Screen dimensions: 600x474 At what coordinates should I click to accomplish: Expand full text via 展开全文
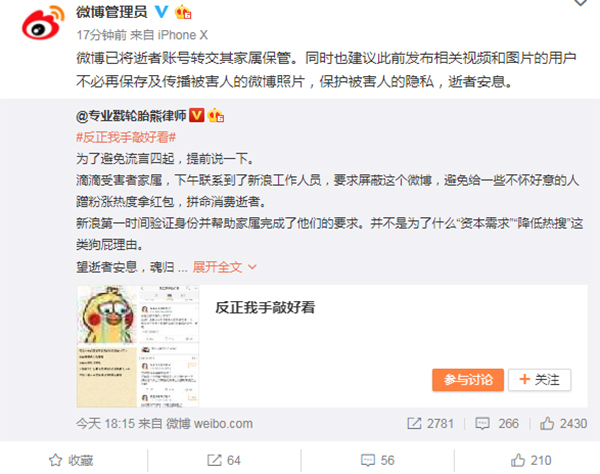(x=217, y=267)
